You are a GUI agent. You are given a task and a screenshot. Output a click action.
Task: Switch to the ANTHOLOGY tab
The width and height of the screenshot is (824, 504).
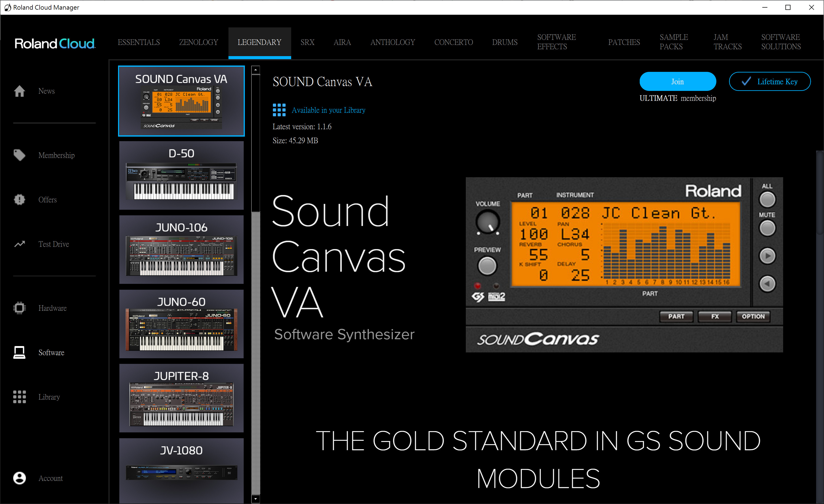(393, 42)
